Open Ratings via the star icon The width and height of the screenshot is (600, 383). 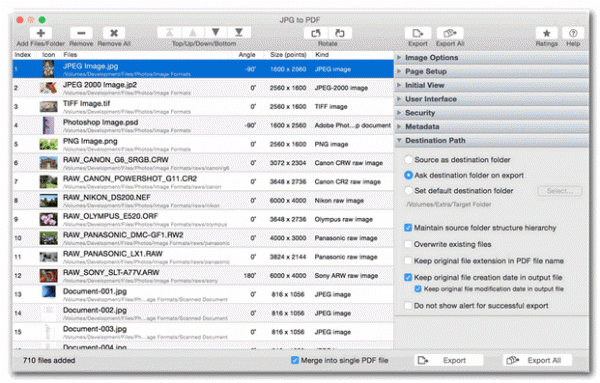pyautogui.click(x=546, y=33)
